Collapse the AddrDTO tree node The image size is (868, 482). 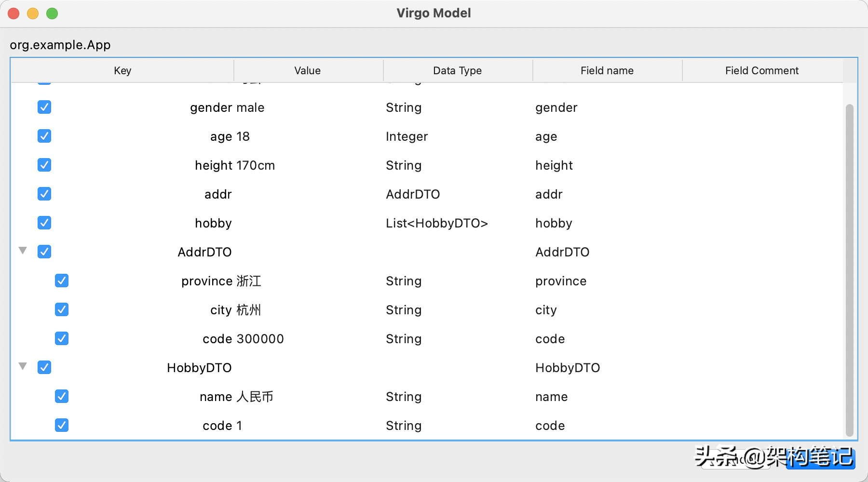click(x=23, y=251)
